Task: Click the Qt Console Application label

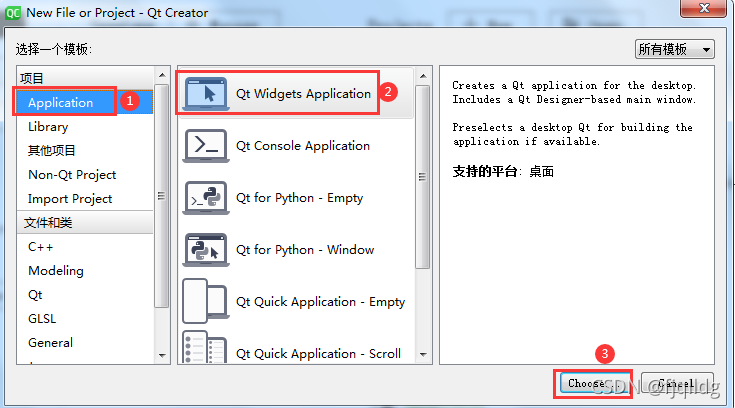Action: coord(303,146)
